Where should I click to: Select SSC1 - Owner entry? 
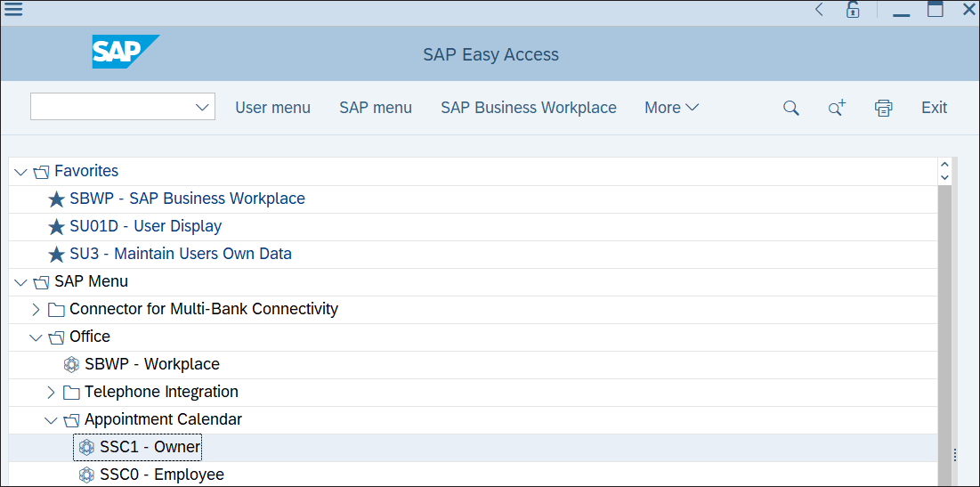[x=150, y=447]
